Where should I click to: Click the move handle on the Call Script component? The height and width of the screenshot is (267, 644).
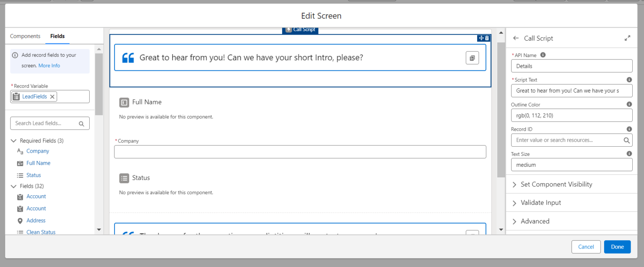tap(481, 38)
